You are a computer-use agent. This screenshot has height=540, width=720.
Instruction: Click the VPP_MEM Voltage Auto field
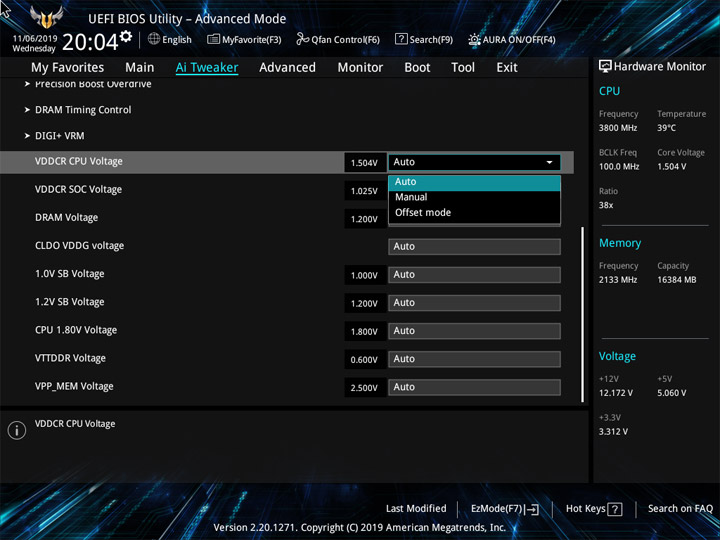pos(474,387)
